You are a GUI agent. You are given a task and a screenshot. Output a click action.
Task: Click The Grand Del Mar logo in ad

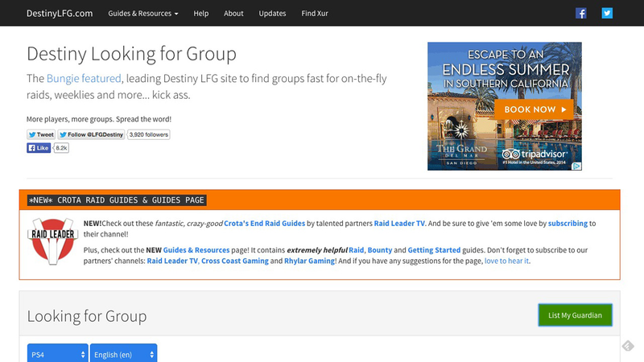coord(461,154)
